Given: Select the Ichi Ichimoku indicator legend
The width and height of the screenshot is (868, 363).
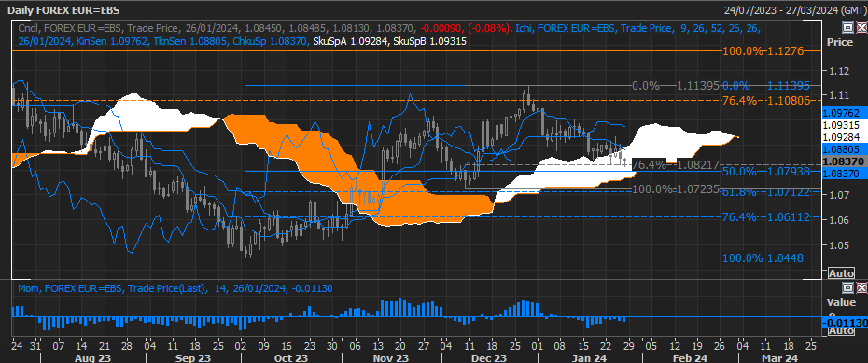Looking at the screenshot, I should (x=637, y=28).
